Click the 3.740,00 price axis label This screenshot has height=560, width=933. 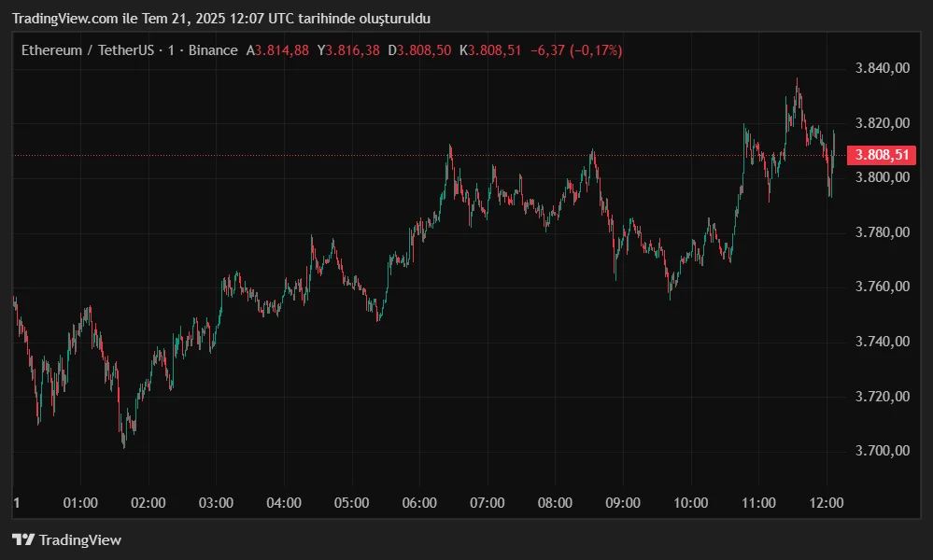click(883, 342)
